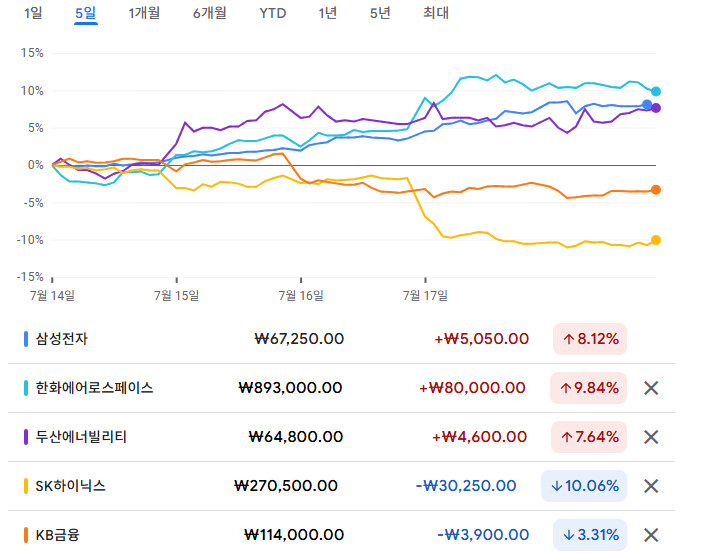Open the 한화에어로스페이스 stock row
Viewport: 701px width, 553px height.
[x=94, y=388]
